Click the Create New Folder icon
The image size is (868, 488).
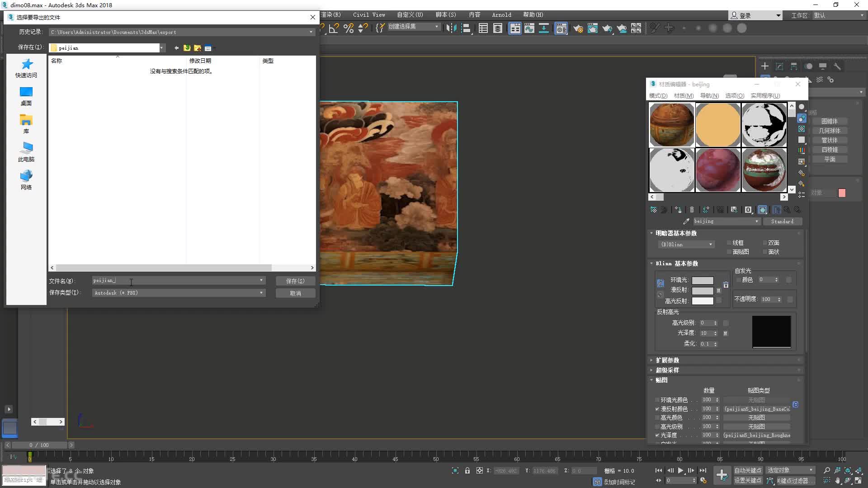(x=197, y=48)
